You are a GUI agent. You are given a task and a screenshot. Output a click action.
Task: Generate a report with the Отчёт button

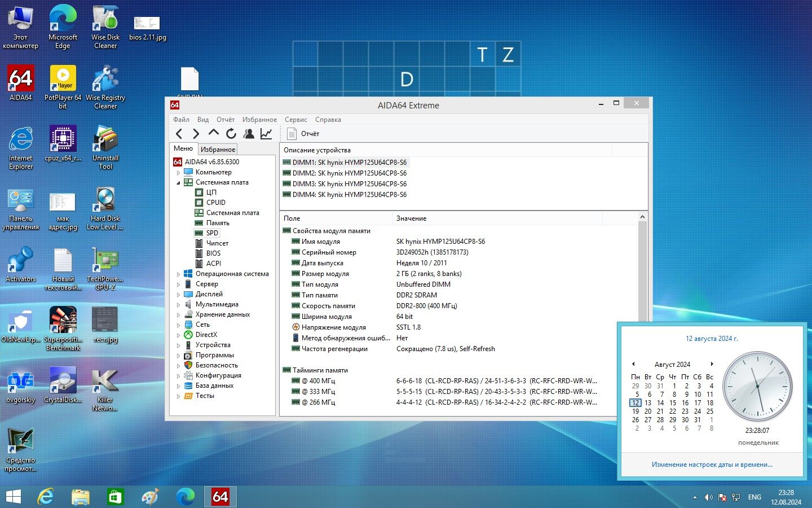pyautogui.click(x=303, y=134)
